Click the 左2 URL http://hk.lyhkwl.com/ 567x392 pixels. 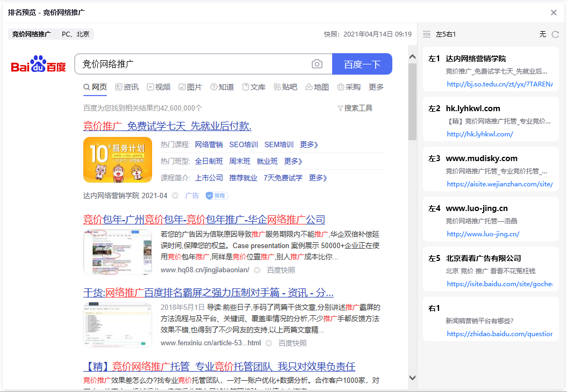tap(479, 134)
